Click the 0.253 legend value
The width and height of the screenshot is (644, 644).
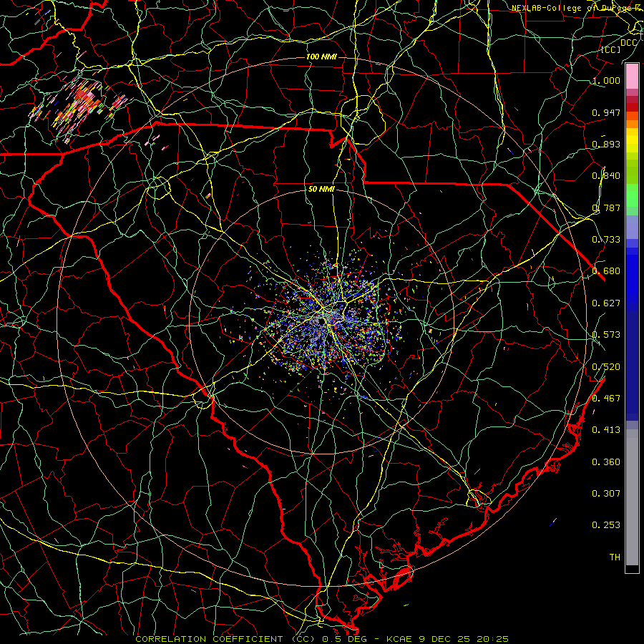606,525
